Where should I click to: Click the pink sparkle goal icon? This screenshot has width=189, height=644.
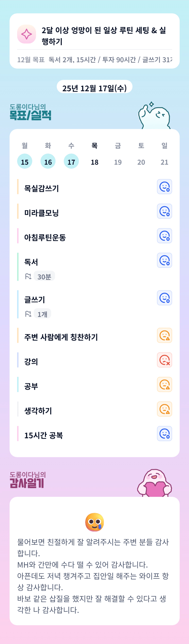click(x=27, y=34)
